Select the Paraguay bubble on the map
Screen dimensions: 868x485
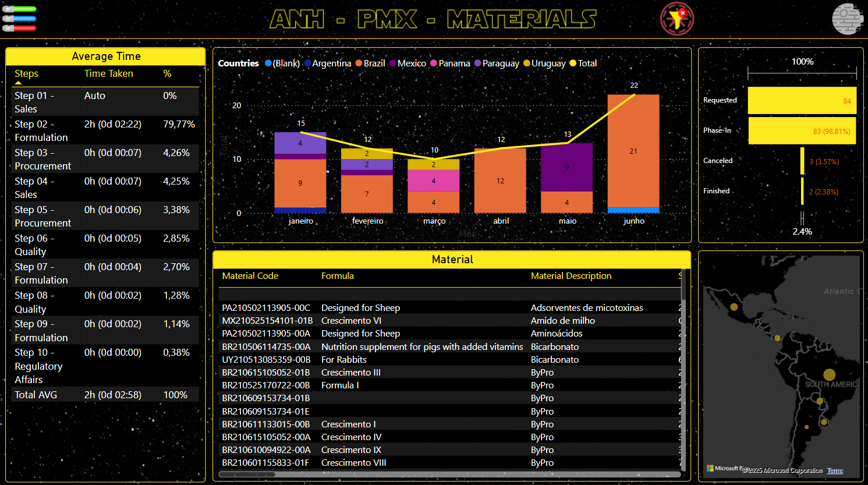(x=820, y=401)
